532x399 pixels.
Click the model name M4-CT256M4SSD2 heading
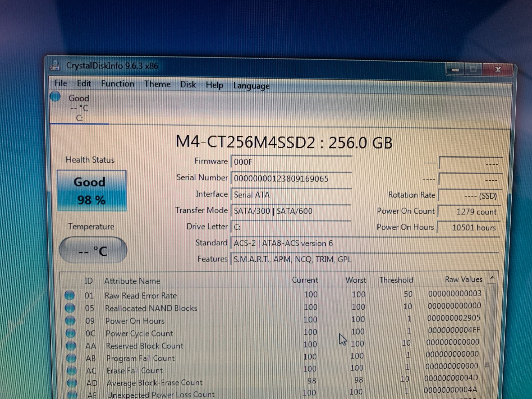click(245, 142)
